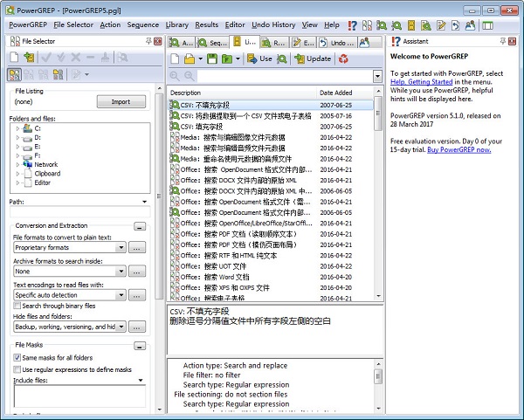Open the Sequence menu
Image resolution: width=524 pixels, height=420 pixels.
coord(142,25)
